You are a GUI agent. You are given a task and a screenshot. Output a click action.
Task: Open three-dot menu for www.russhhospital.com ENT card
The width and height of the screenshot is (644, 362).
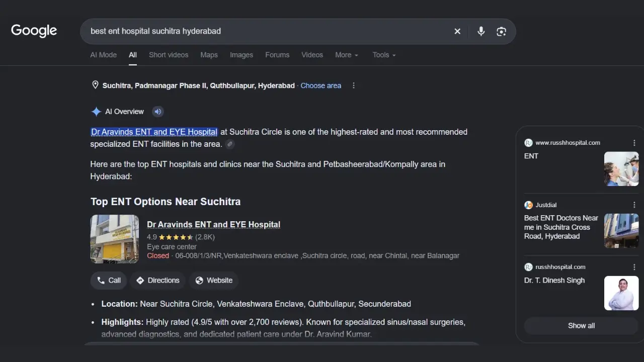(x=634, y=143)
